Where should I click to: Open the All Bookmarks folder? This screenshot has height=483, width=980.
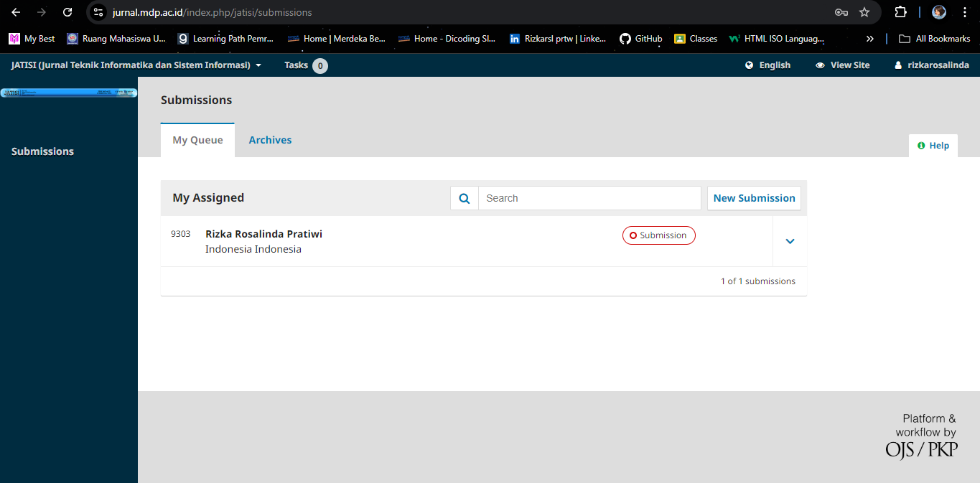coord(935,39)
